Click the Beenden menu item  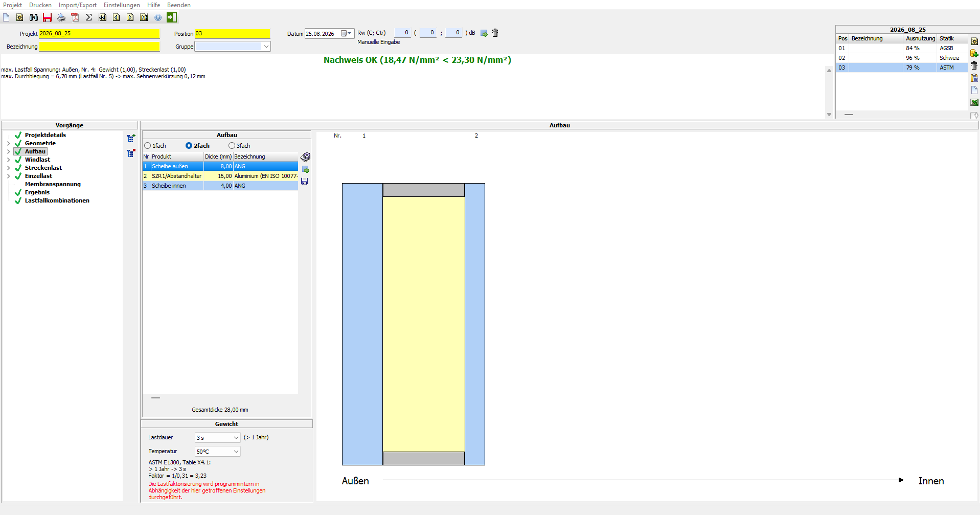[179, 5]
